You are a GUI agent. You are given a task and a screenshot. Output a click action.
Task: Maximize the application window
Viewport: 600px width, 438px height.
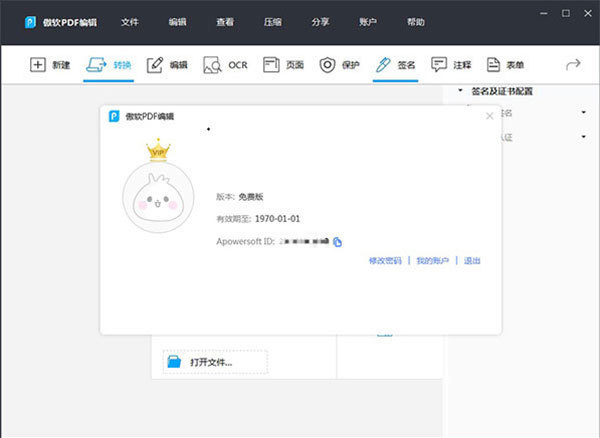pos(566,13)
